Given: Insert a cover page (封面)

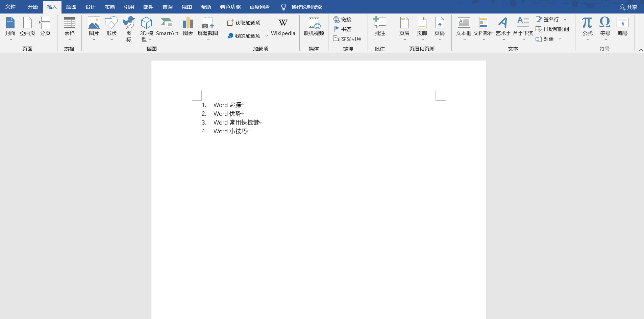Looking at the screenshot, I should [x=10, y=29].
